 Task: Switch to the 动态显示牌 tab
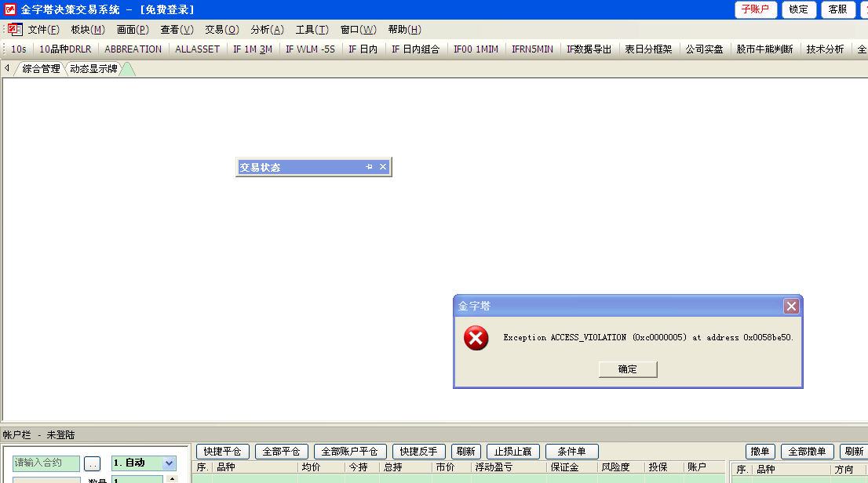click(x=93, y=69)
